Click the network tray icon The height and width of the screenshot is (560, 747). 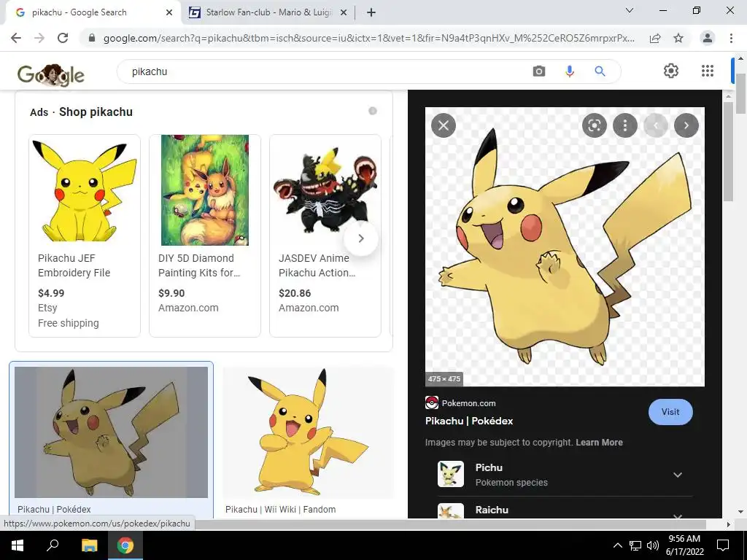point(635,545)
